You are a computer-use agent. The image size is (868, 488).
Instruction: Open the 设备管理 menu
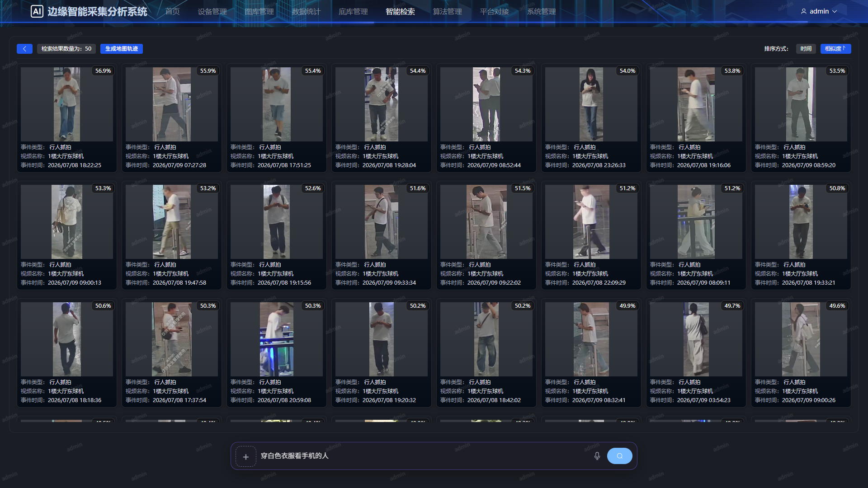212,11
